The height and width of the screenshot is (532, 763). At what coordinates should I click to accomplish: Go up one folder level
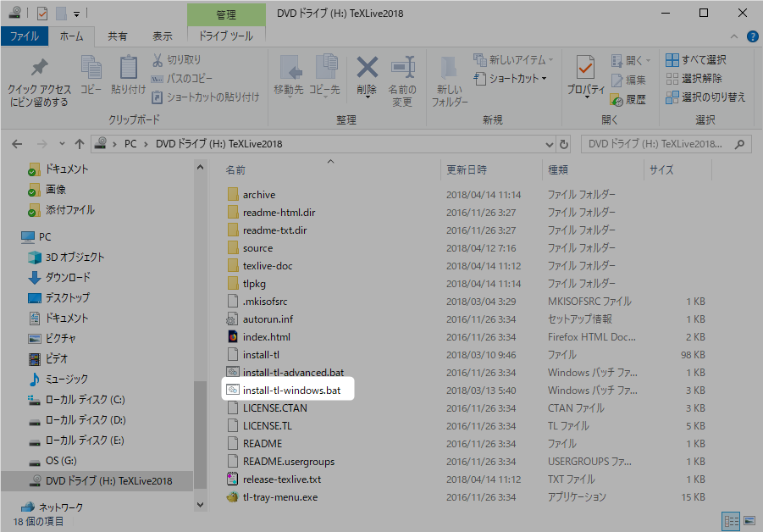click(80, 144)
